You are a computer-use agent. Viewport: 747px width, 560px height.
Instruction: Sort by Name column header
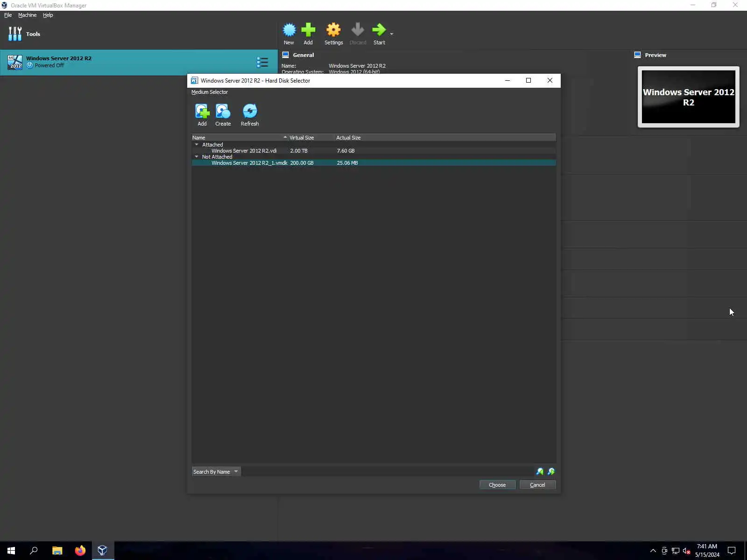[240, 138]
